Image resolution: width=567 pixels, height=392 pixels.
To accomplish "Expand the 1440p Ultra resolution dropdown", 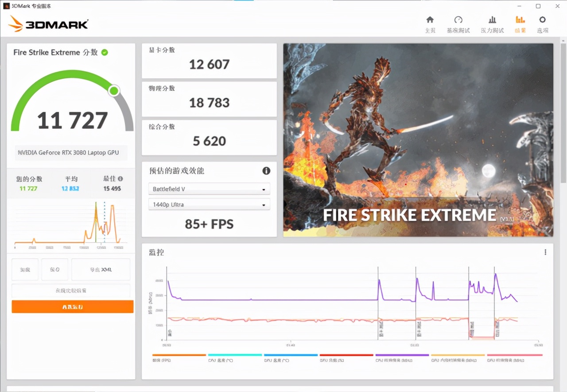I will pos(209,205).
